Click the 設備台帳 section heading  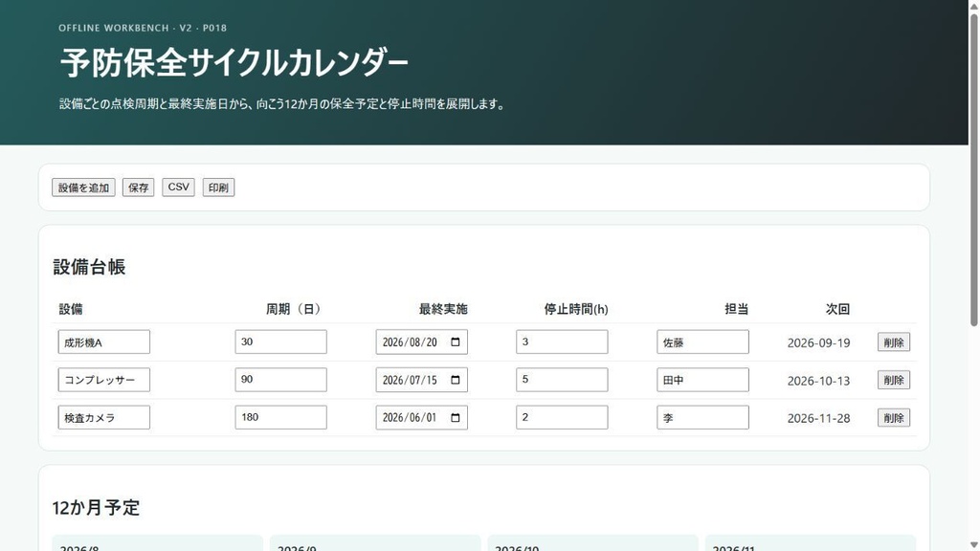(x=89, y=268)
